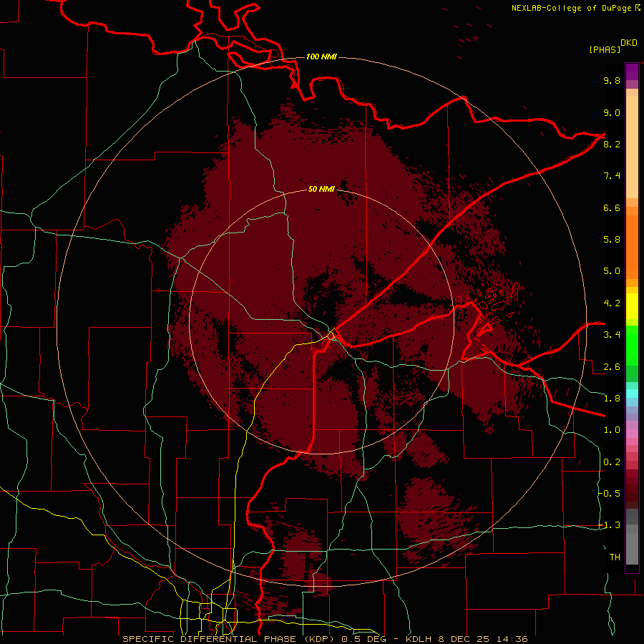Click the 9.0 value on the color scale
This screenshot has width=644, height=644.
612,112
